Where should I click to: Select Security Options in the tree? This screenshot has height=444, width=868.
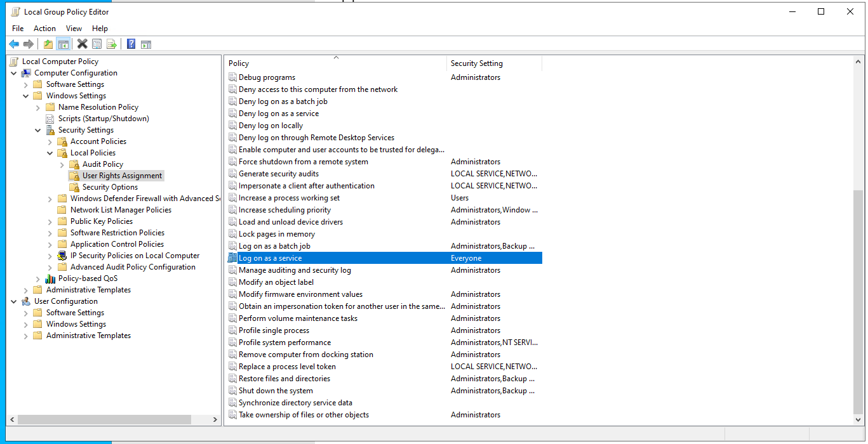(x=110, y=187)
